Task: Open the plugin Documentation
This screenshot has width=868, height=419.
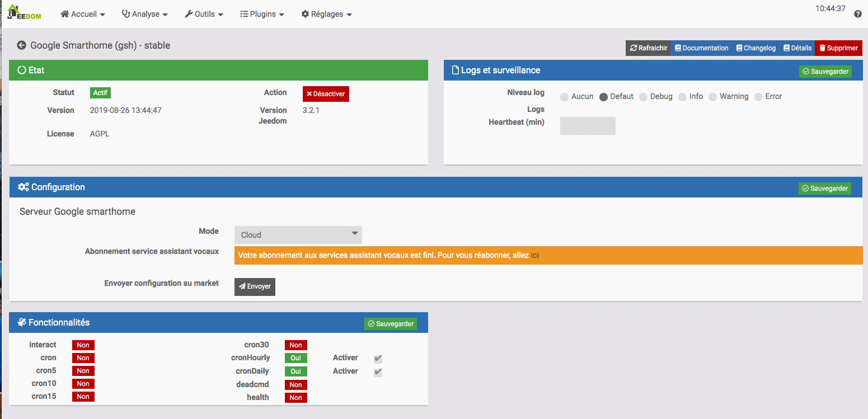Action: coord(701,48)
